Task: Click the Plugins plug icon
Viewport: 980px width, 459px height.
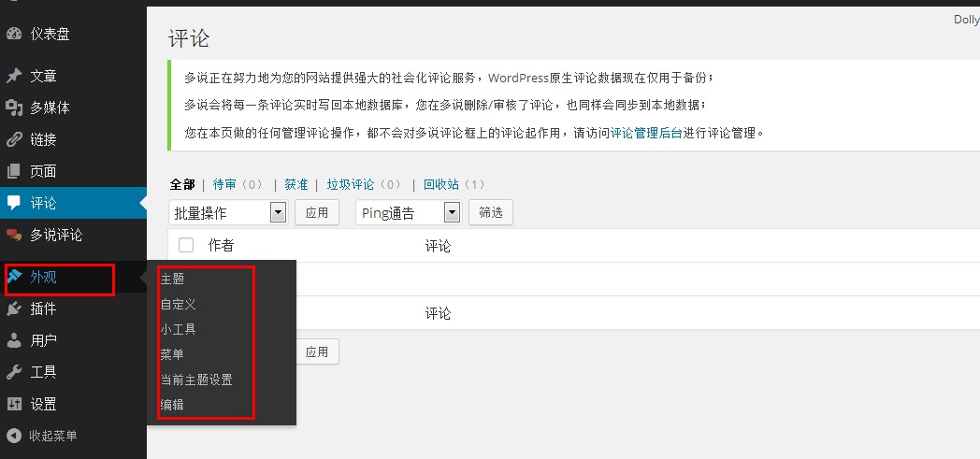Action: 14,308
